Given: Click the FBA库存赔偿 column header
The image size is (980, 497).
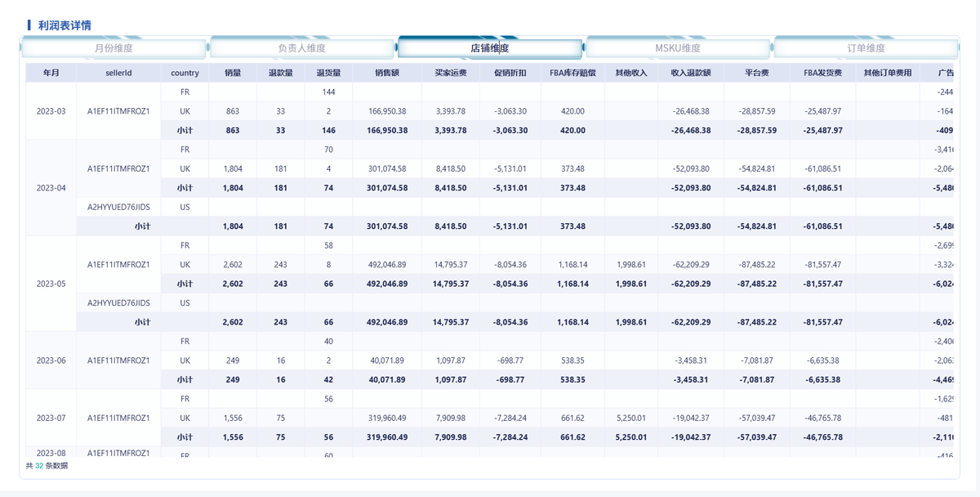Looking at the screenshot, I should pyautogui.click(x=572, y=73).
